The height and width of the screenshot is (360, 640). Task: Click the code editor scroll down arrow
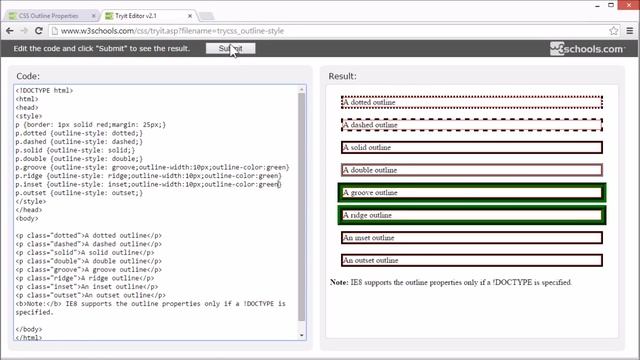click(302, 336)
